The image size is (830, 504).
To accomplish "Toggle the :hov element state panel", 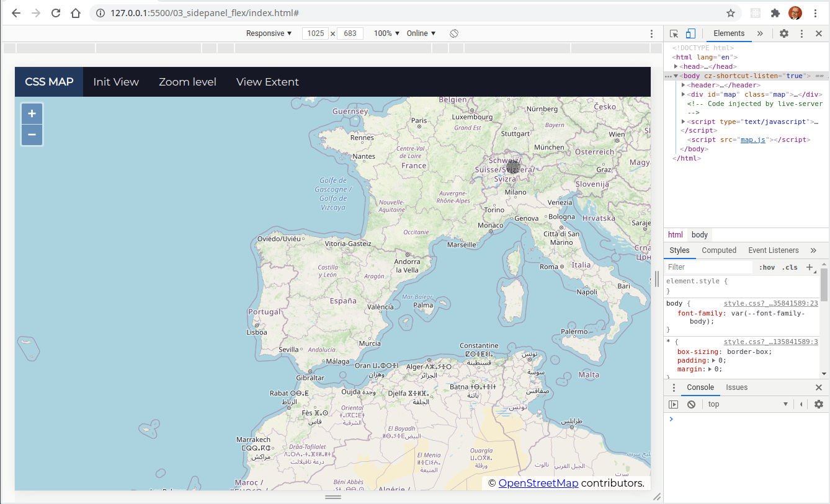I will pos(767,267).
